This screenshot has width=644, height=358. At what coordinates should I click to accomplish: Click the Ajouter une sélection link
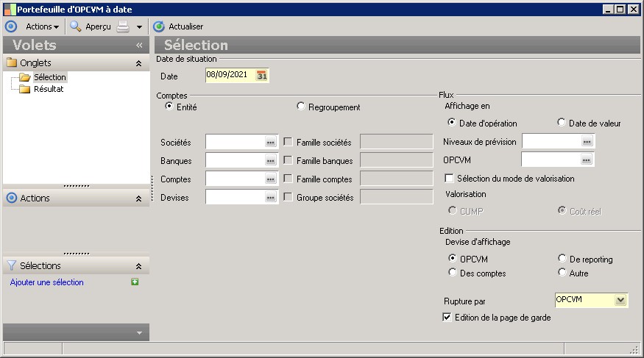pos(47,282)
